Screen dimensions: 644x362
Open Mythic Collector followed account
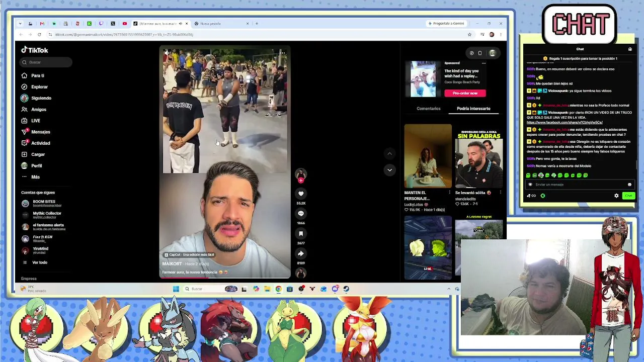pos(42,215)
